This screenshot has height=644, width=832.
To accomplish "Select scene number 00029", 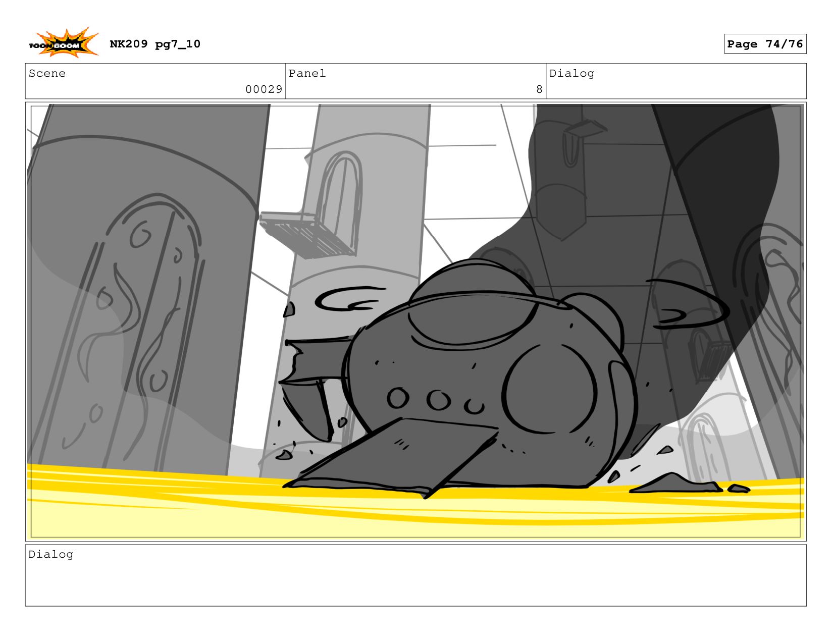I will (x=264, y=89).
